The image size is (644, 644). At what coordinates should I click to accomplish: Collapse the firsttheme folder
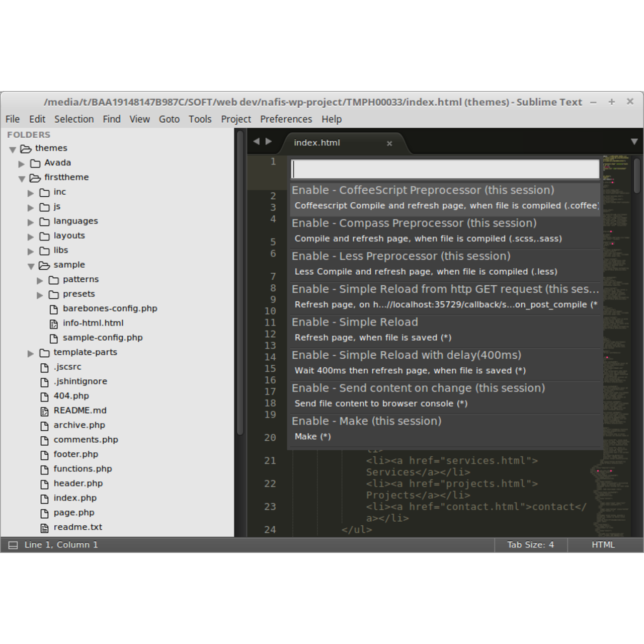[22, 178]
